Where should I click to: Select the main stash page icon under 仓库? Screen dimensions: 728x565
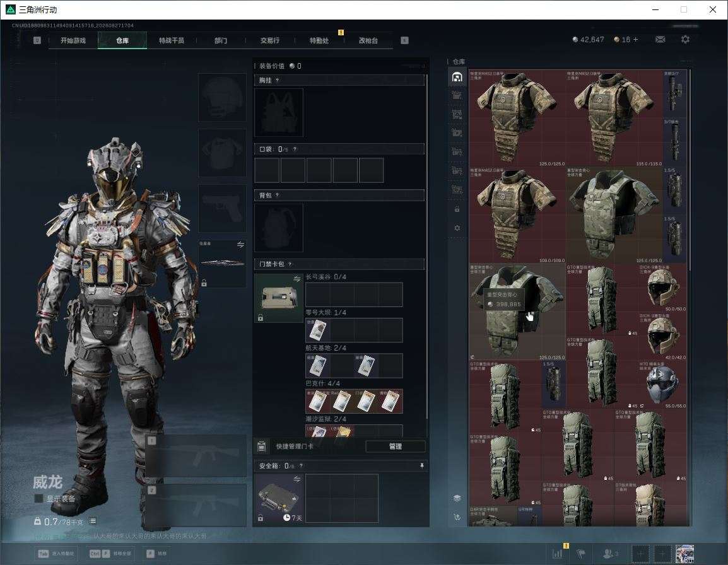(457, 76)
